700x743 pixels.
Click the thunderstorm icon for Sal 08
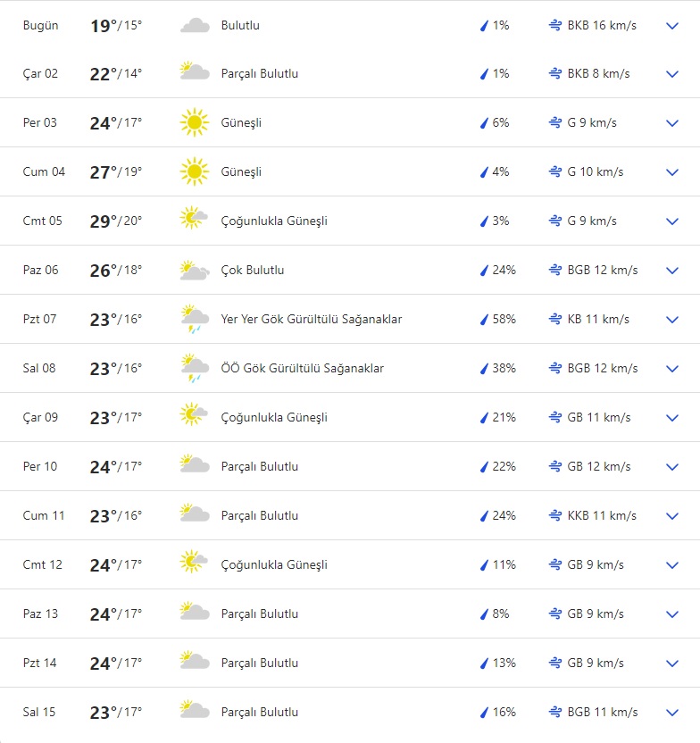194,369
